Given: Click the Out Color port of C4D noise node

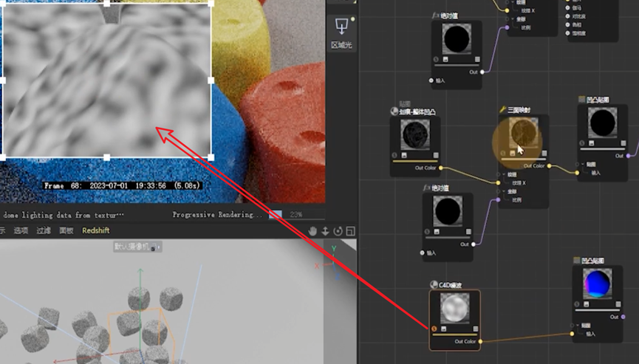Looking at the screenshot, I should 481,342.
